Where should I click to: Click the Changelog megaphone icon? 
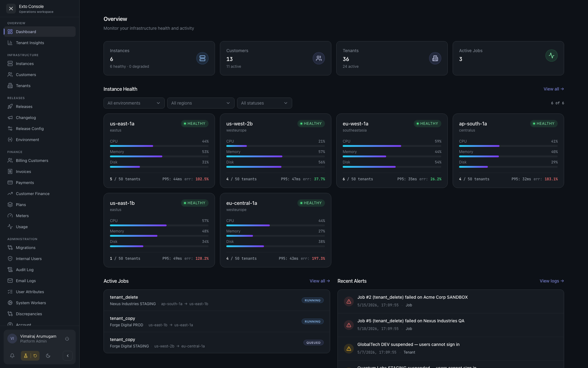[x=10, y=117]
